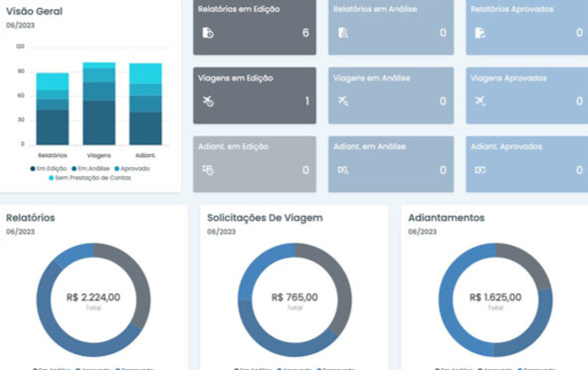Click the R$ 765,00 total in donut
The width and height of the screenshot is (588, 370).
click(294, 297)
